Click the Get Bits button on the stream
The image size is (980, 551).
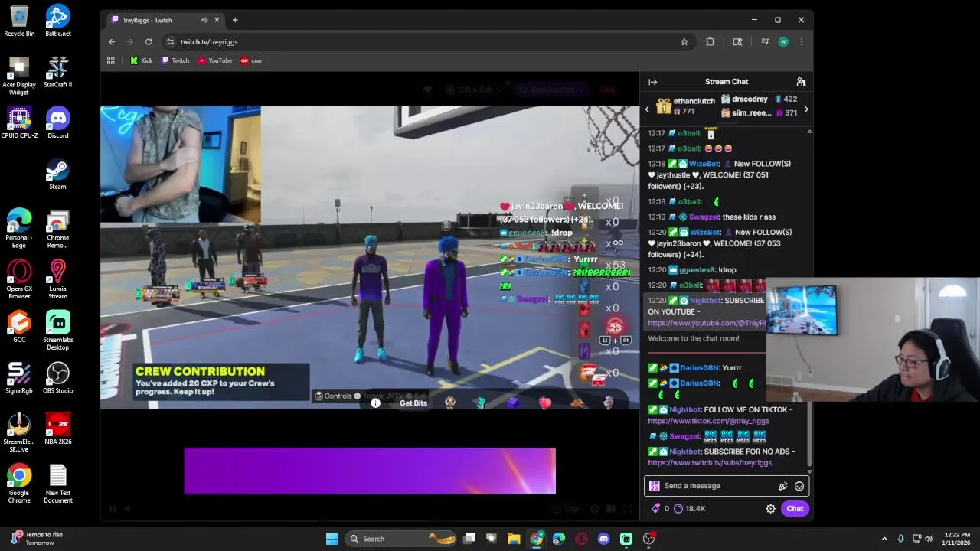[x=413, y=403]
